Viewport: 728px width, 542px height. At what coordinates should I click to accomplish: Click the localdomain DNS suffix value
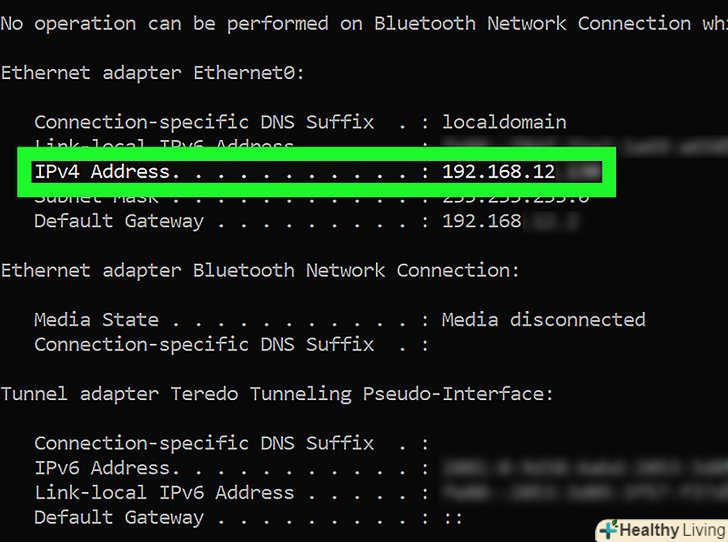[504, 123]
